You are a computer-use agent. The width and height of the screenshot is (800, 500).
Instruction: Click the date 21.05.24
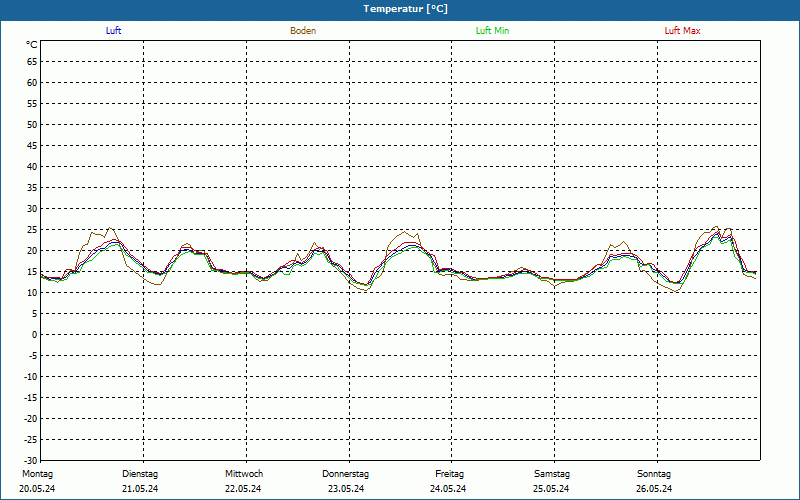click(140, 489)
